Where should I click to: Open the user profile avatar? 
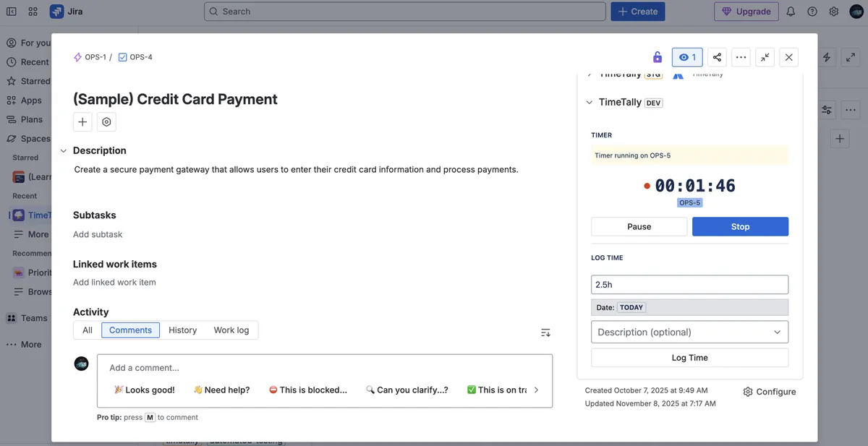coord(856,12)
